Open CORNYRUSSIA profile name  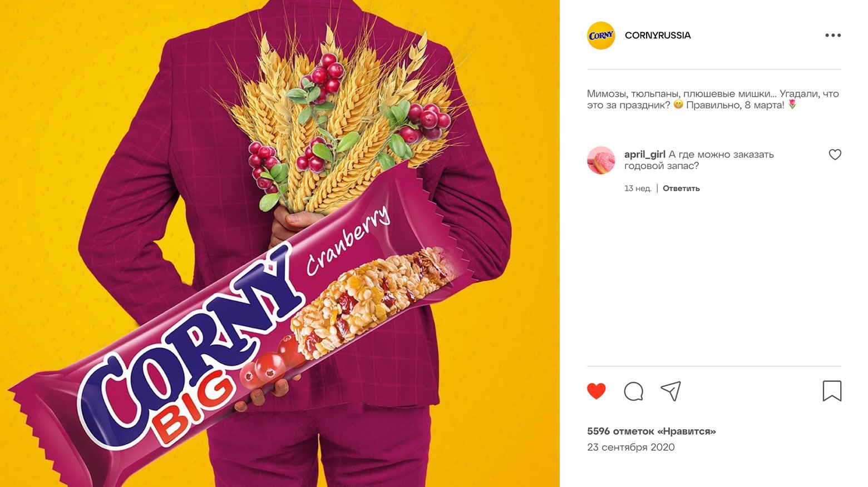tap(658, 35)
